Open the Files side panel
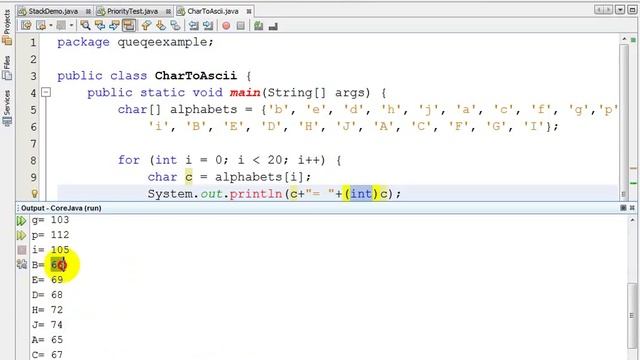This screenshot has width=640, height=360. coord(7,68)
